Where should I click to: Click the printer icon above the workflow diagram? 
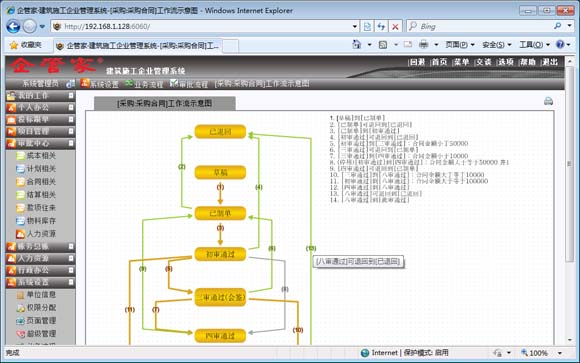pos(548,101)
